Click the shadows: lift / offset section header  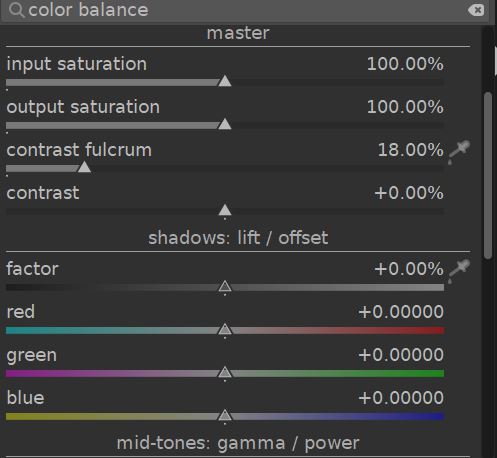click(238, 238)
